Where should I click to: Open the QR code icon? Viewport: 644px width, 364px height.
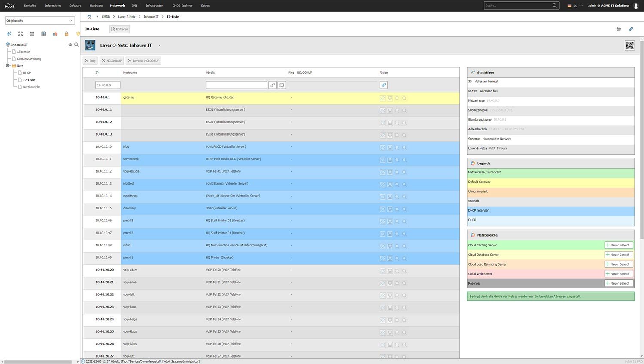tap(630, 45)
